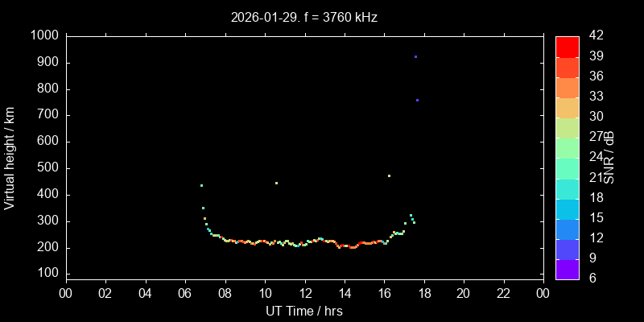The height and width of the screenshot is (322, 644).
Task: Select the isolated data point near 760 km
Action: 417,100
